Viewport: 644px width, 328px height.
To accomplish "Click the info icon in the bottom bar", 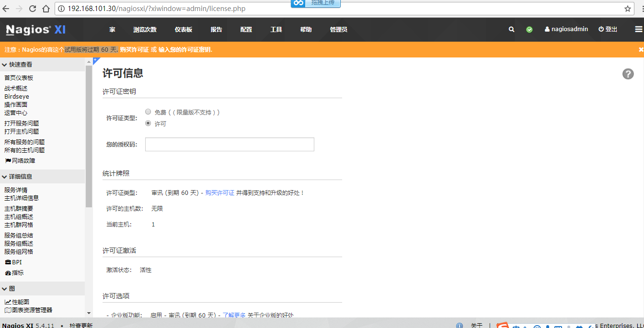I will coord(460,325).
